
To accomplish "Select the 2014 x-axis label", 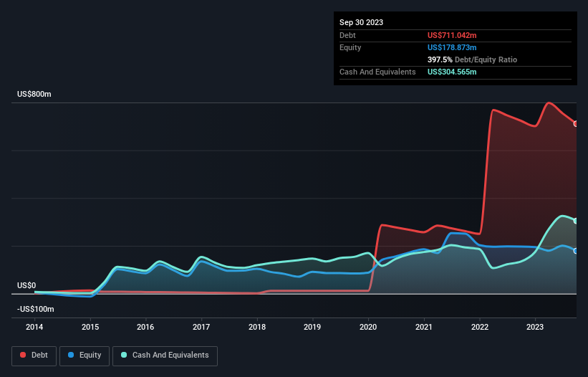I will [x=34, y=326].
